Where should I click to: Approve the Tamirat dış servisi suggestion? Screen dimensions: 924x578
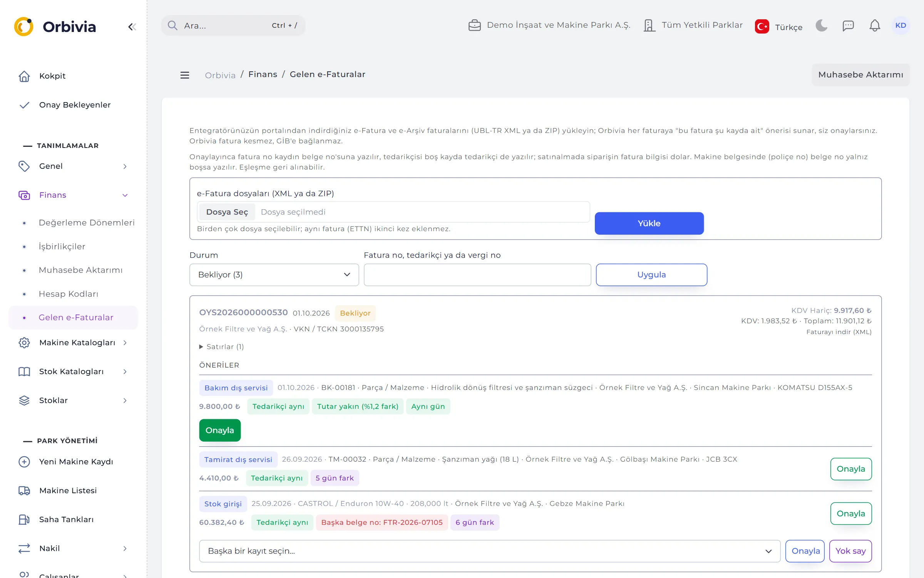point(851,469)
